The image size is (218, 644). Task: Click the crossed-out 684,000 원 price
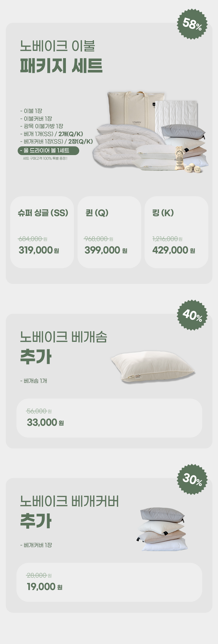coord(33,239)
